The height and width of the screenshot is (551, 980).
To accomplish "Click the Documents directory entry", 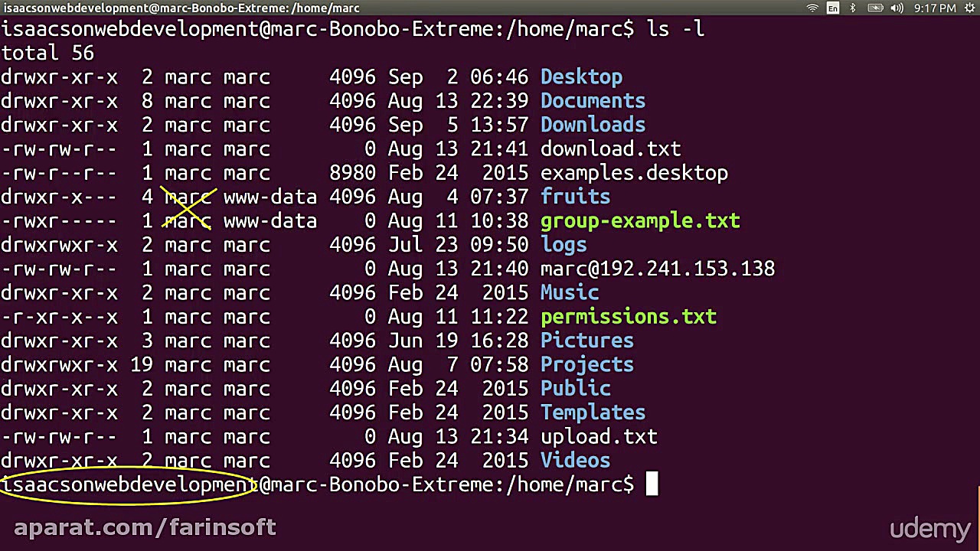I will pyautogui.click(x=593, y=101).
